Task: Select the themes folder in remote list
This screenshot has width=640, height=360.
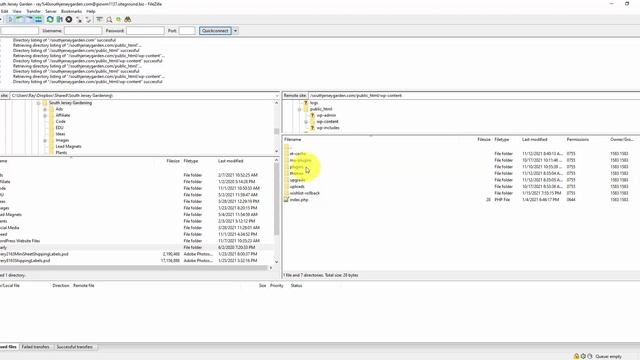Action: click(296, 173)
